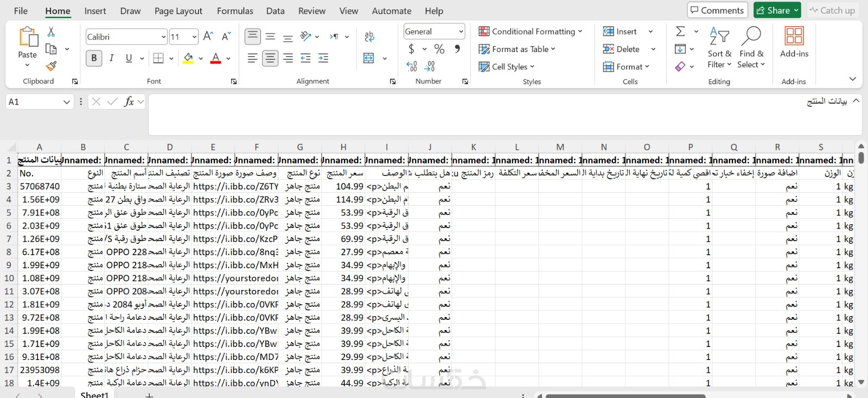This screenshot has height=398, width=868.
Task: Increase font size with the larger A icon
Action: coord(208,36)
